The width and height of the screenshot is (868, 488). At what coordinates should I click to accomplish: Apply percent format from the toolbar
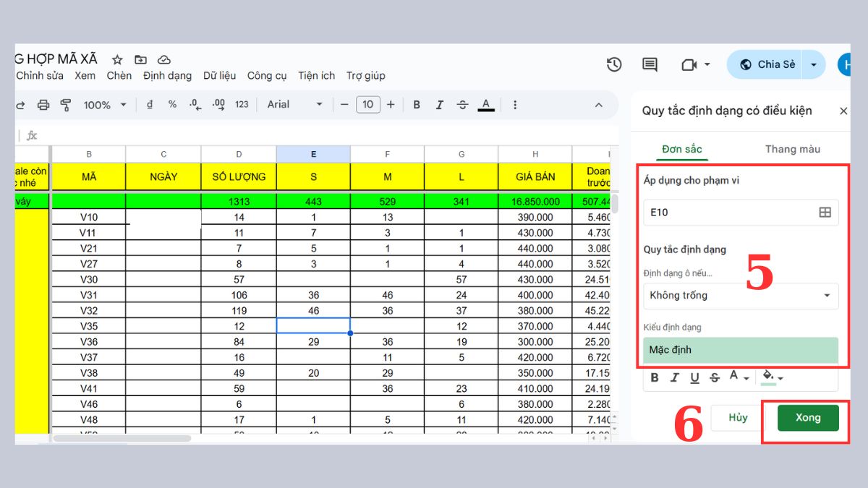tap(172, 104)
